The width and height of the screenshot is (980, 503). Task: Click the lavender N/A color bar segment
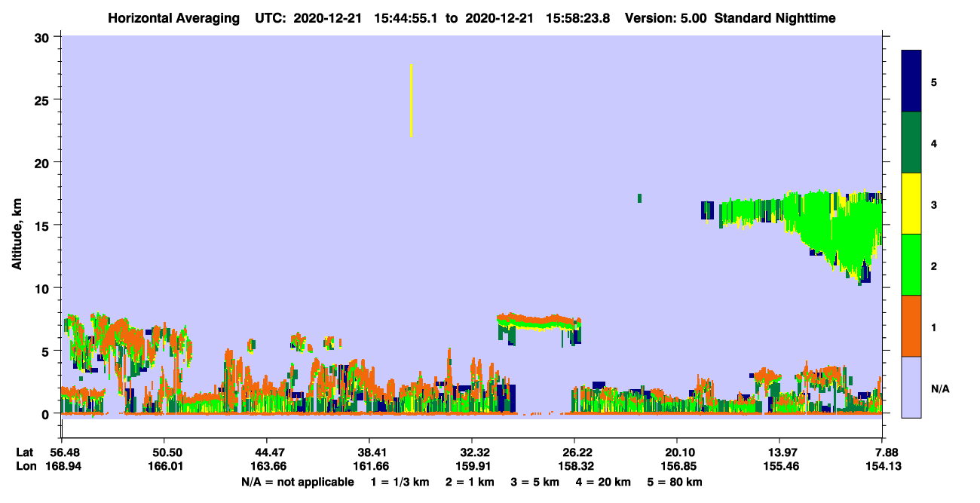[911, 387]
